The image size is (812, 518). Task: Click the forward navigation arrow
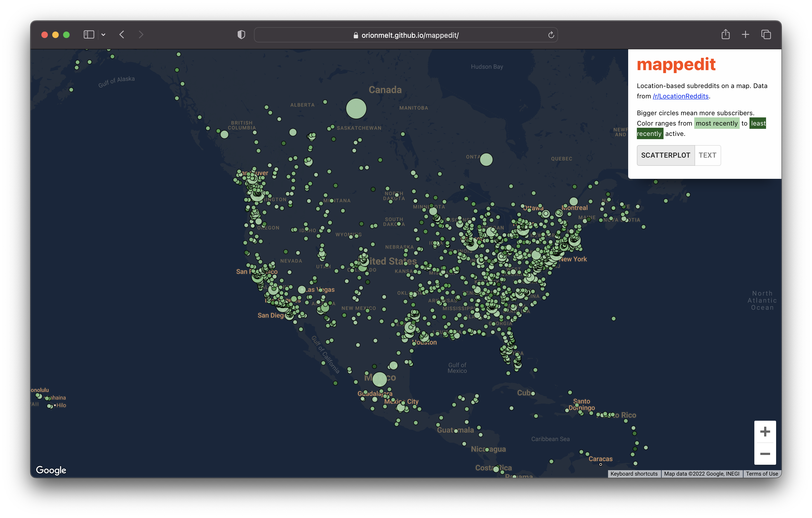click(141, 35)
